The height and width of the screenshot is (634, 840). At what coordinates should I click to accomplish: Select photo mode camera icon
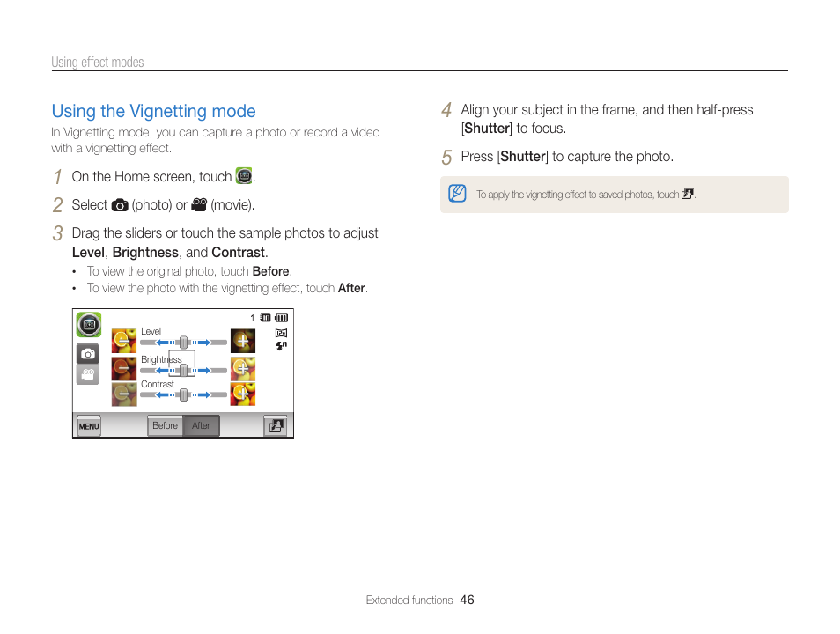pyautogui.click(x=88, y=354)
